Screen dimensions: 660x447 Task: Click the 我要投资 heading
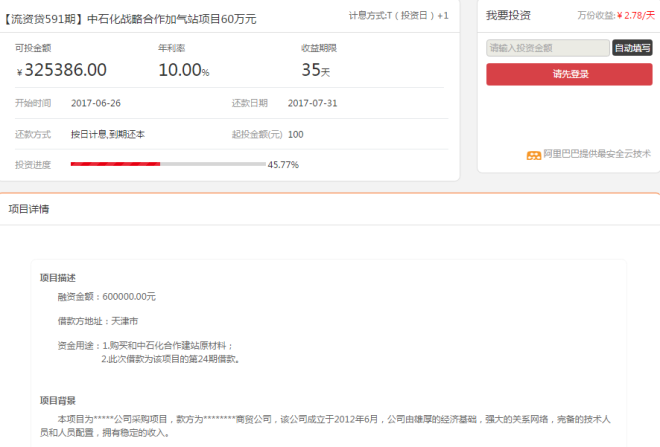508,16
